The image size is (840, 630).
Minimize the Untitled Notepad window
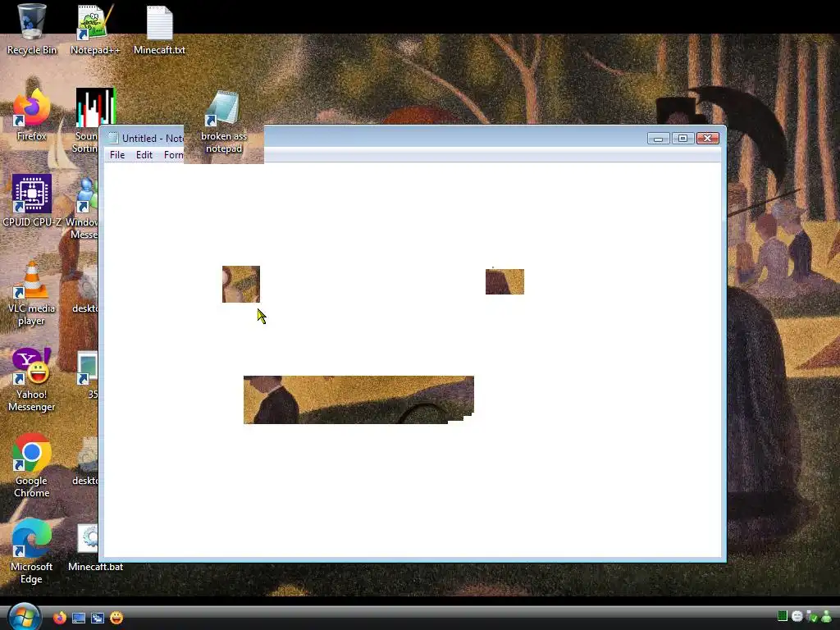pos(659,138)
